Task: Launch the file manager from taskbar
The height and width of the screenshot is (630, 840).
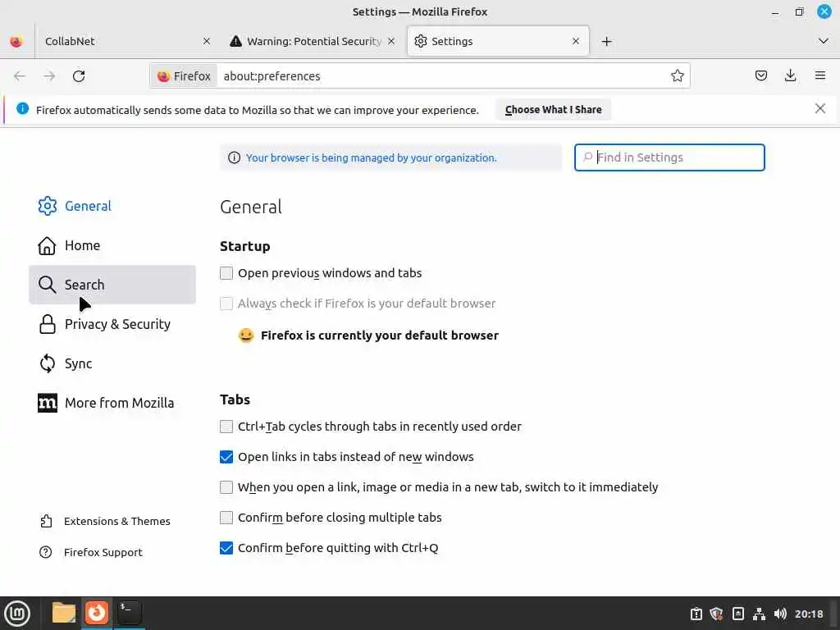Action: click(63, 613)
